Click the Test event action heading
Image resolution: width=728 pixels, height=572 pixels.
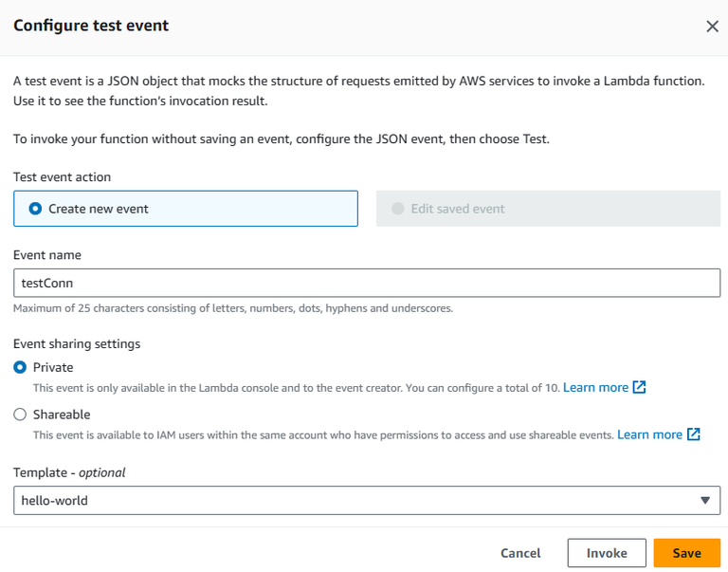(62, 176)
